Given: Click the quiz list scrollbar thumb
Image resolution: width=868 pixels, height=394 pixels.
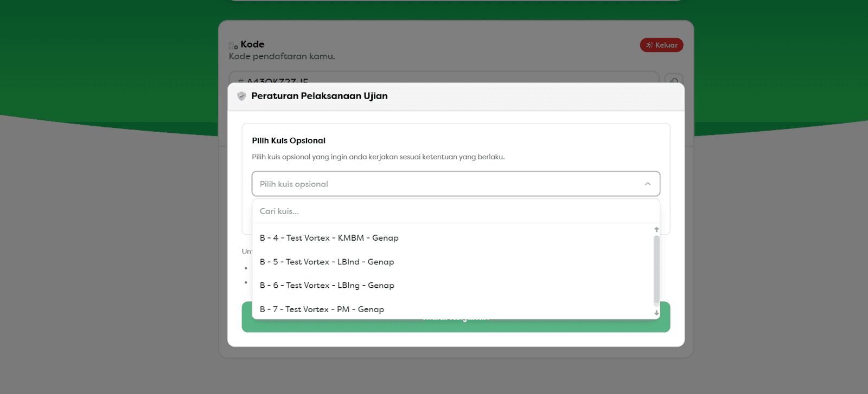Looking at the screenshot, I should (x=656, y=269).
